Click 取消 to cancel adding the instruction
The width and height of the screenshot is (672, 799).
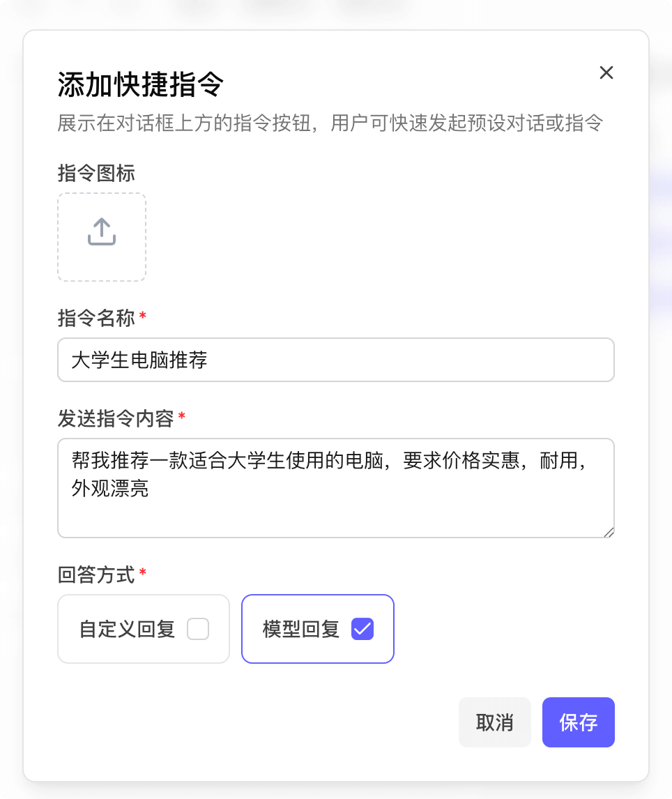coord(494,722)
